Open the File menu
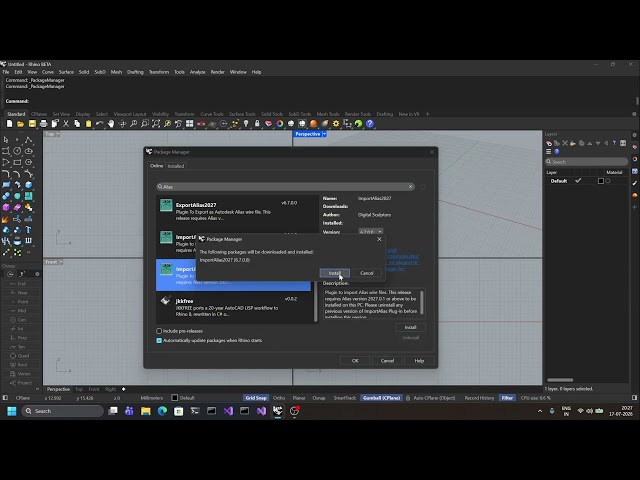 [6, 72]
